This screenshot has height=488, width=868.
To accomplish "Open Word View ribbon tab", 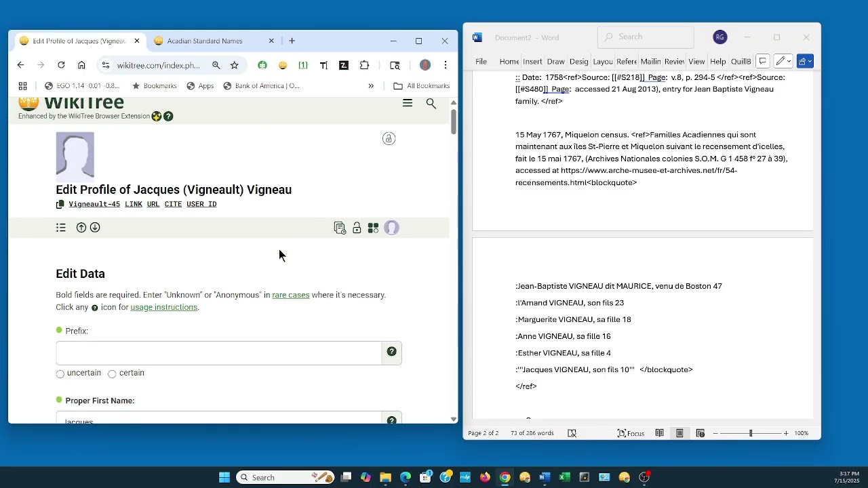I will coord(696,62).
